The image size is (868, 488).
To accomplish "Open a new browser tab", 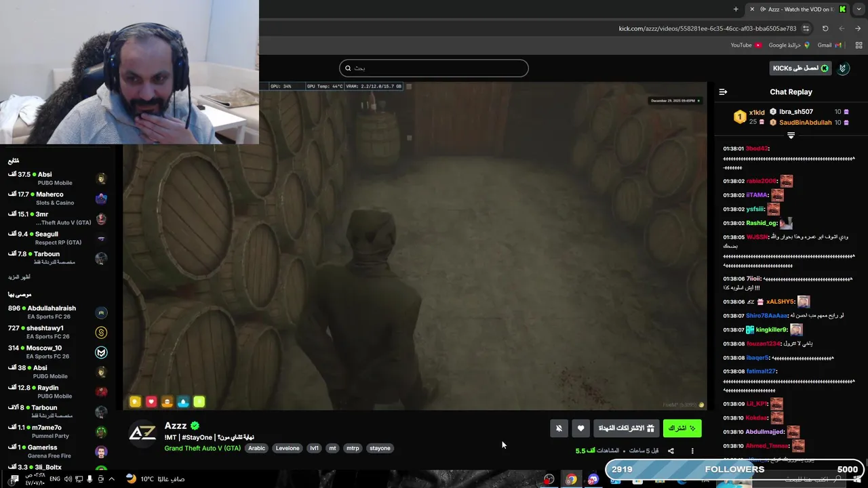I will tap(736, 9).
